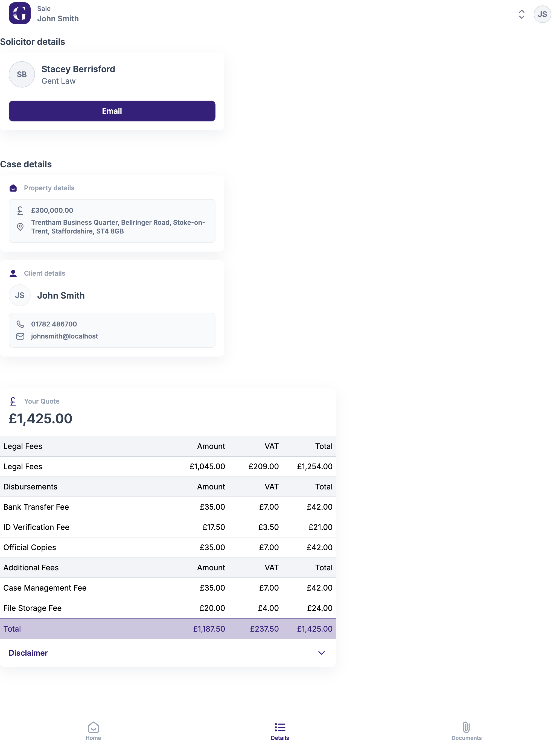
Task: Click the Property details house icon
Action: (13, 188)
